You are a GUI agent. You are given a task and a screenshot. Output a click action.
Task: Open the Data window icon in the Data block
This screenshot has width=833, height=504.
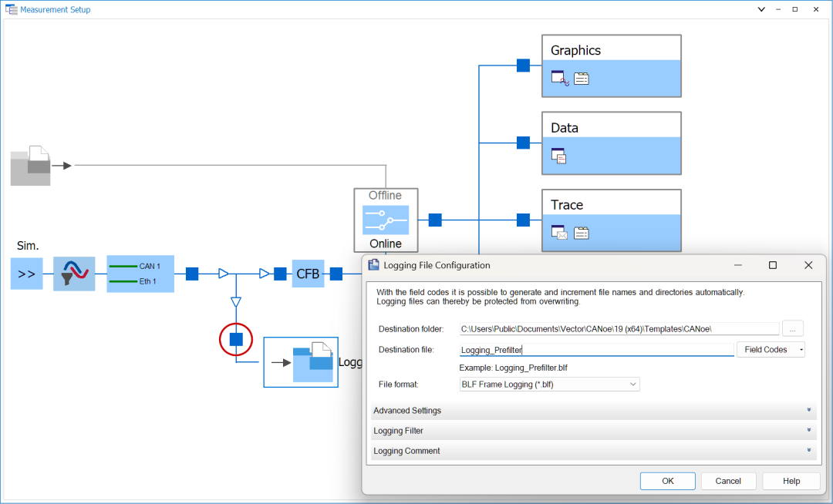[559, 156]
